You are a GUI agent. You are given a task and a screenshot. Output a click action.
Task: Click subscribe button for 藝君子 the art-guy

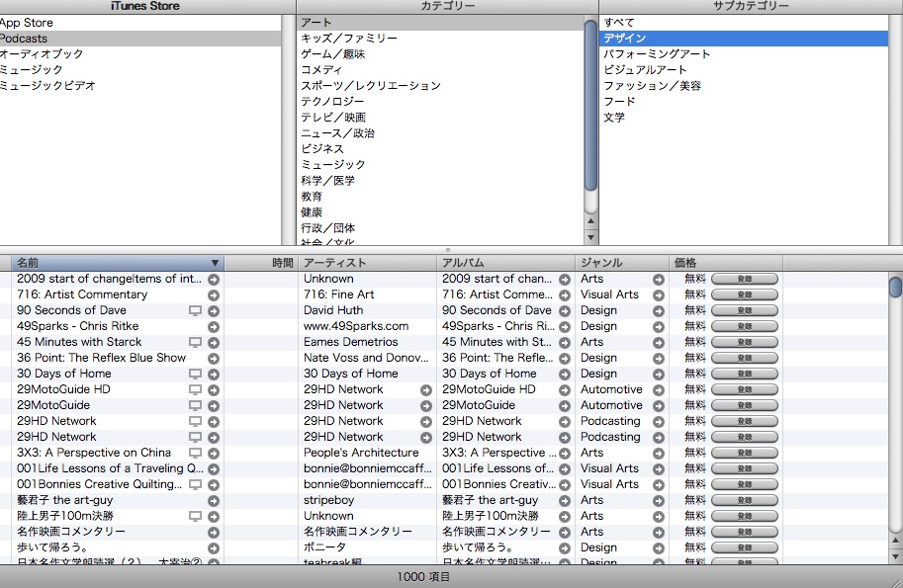tap(745, 501)
